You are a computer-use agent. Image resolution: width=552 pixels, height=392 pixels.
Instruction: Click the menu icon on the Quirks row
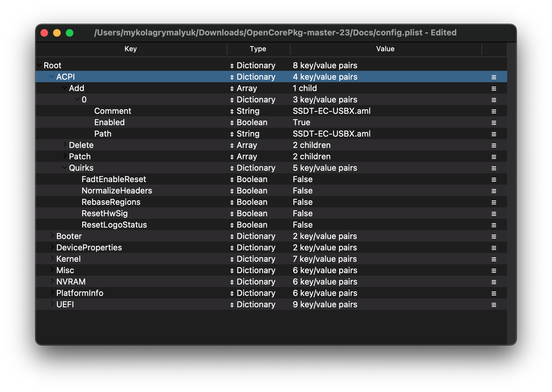pos(494,168)
